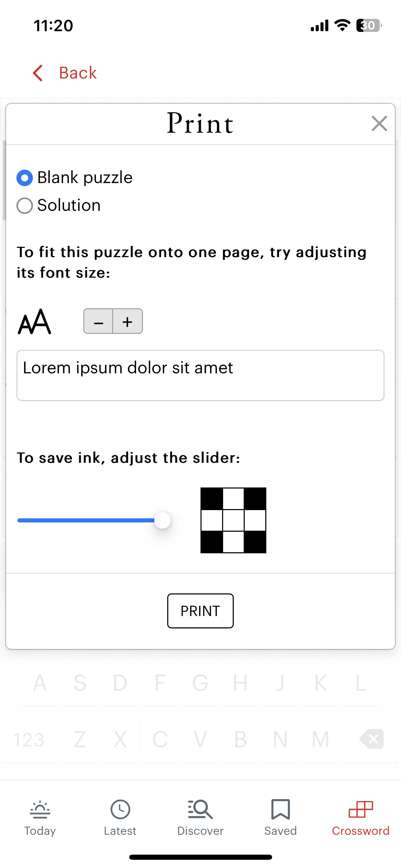Decrease font size with minus button
This screenshot has width=401, height=868.
[x=98, y=321]
